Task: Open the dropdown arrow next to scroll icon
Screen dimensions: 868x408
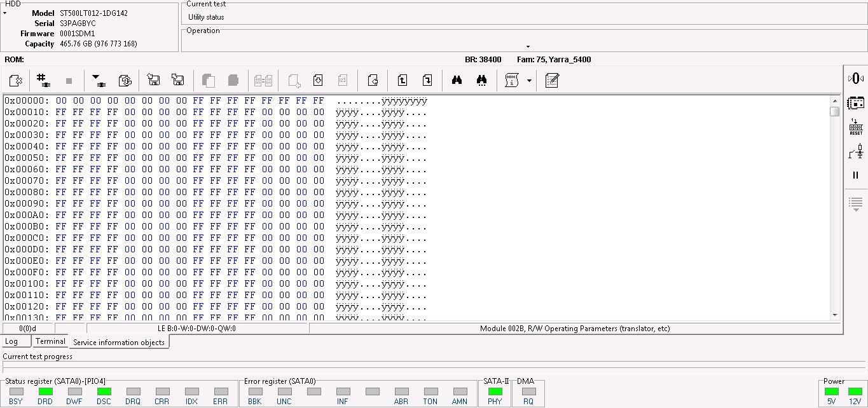Action: pos(528,81)
